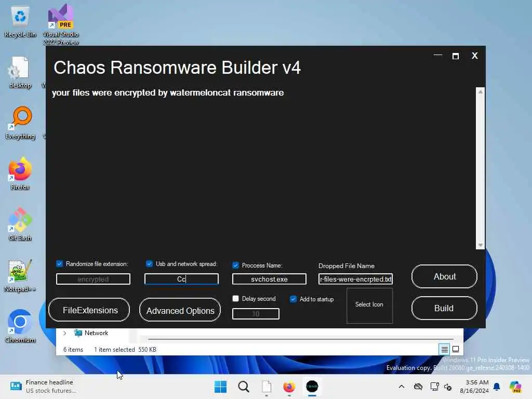The height and width of the screenshot is (399, 532).
Task: Enable the Delay second checkbox
Action: pos(235,299)
